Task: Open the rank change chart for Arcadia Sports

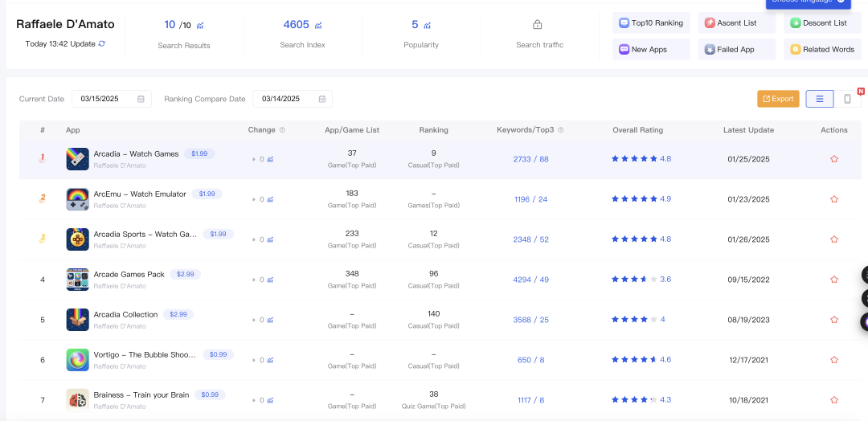Action: [x=270, y=240]
